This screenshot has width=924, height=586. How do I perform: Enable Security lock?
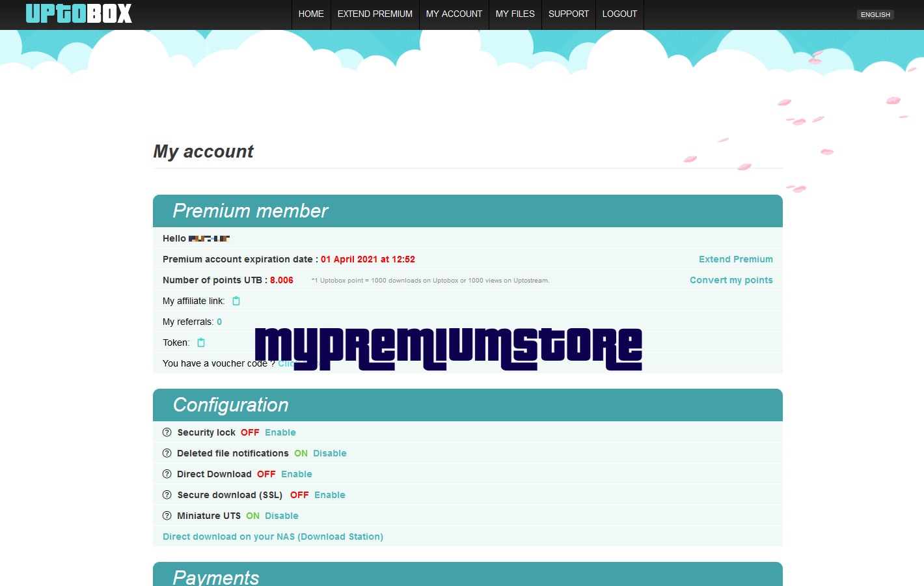[280, 432]
